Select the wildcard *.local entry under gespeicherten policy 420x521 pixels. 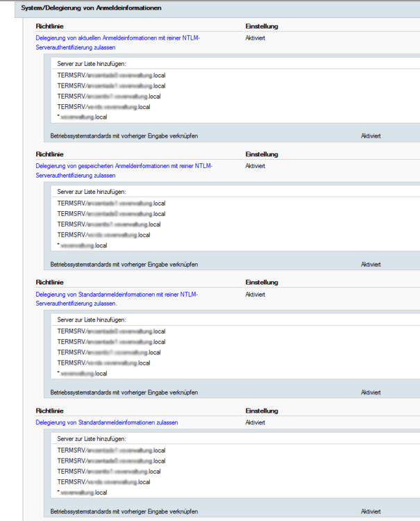(82, 245)
